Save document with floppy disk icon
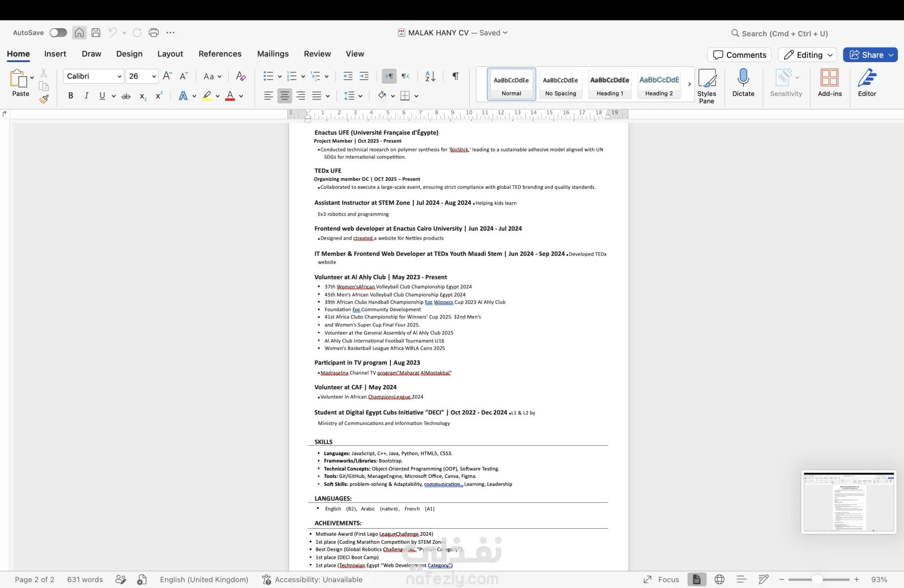Viewport: 904px width, 588px height. coord(96,32)
